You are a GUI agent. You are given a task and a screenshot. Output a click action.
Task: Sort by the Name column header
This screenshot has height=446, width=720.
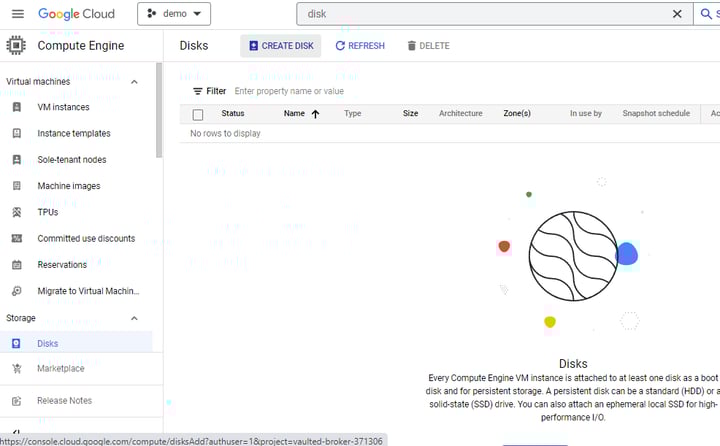pyautogui.click(x=295, y=114)
